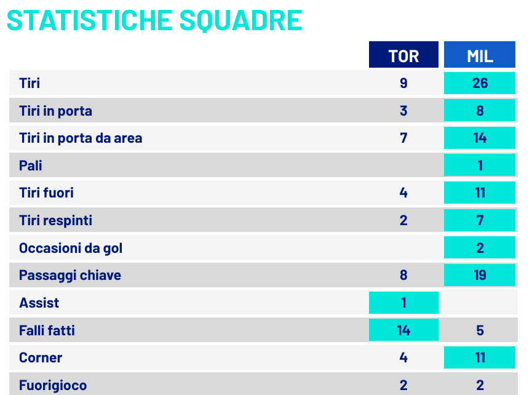Image resolution: width=532 pixels, height=395 pixels.
Task: Select MIL's Corner value of 11
Action: tap(479, 357)
